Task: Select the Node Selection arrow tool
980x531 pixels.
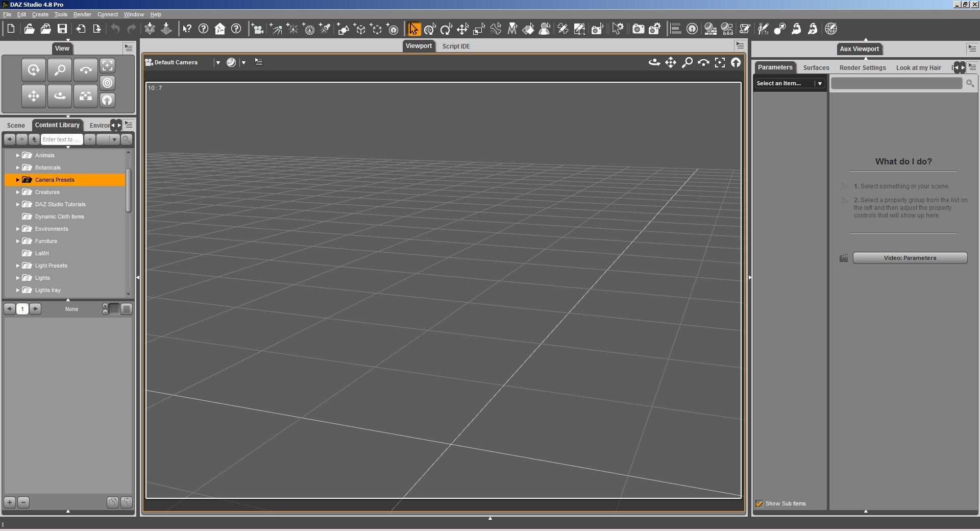Action: click(x=413, y=29)
